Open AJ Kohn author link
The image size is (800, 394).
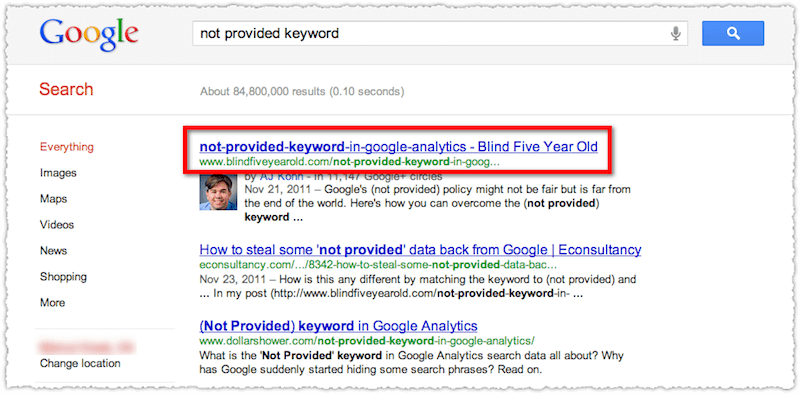point(282,177)
